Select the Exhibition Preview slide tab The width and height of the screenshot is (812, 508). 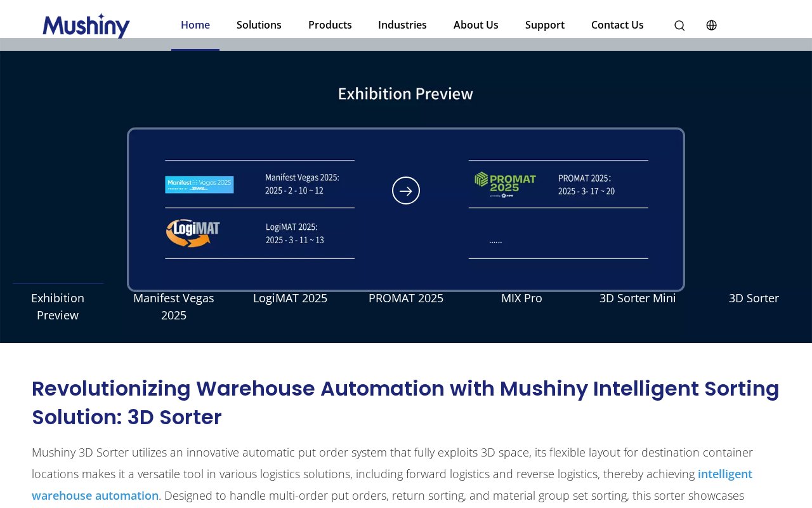(58, 307)
